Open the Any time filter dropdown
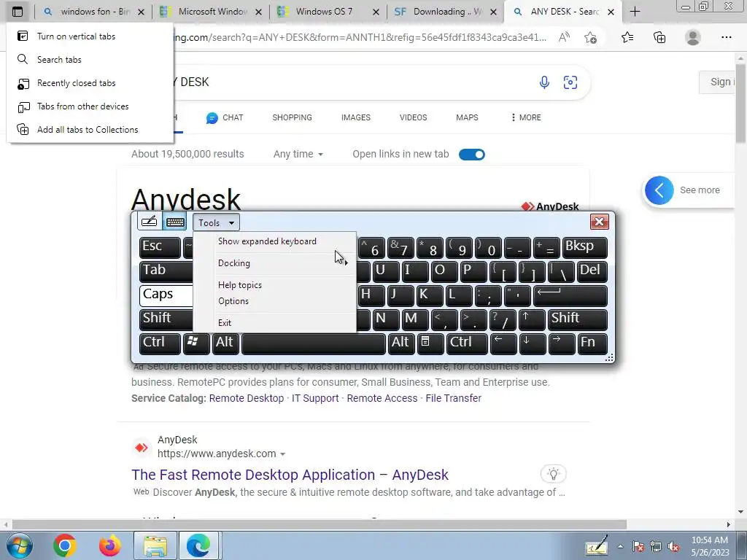Viewport: 747px width, 560px height. click(298, 155)
